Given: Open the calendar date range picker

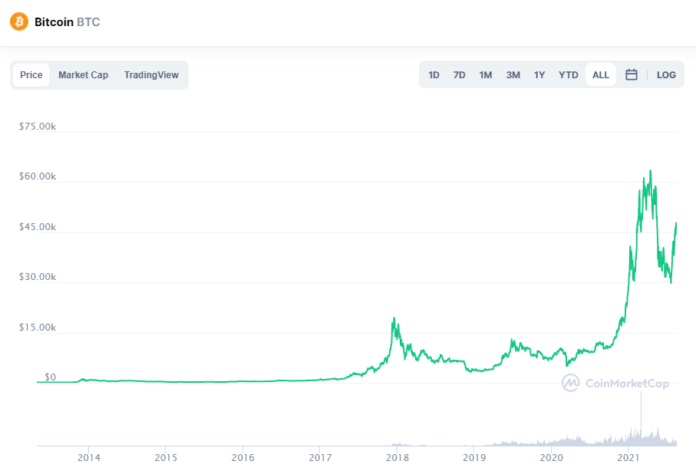Looking at the screenshot, I should click(631, 75).
